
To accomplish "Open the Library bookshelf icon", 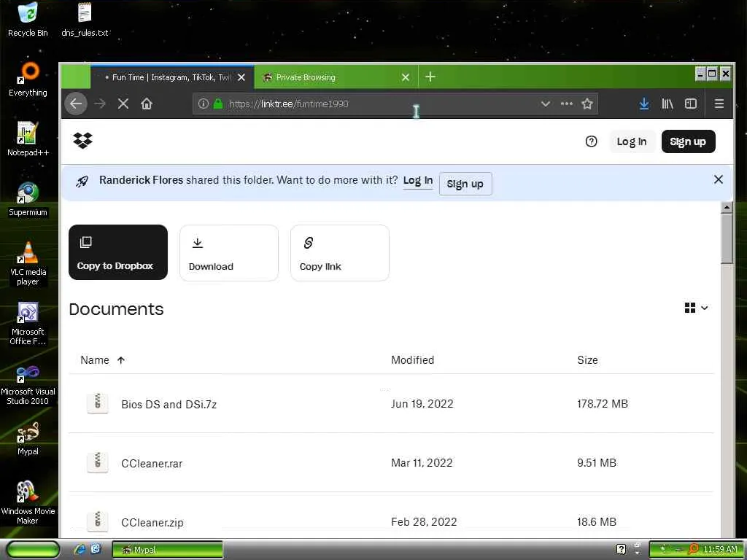I will [667, 104].
